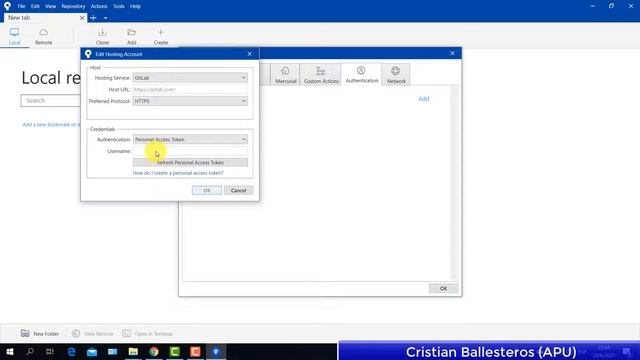The height and width of the screenshot is (360, 640).
Task: Confirm Edit Hosting Account with OK
Action: point(207,190)
